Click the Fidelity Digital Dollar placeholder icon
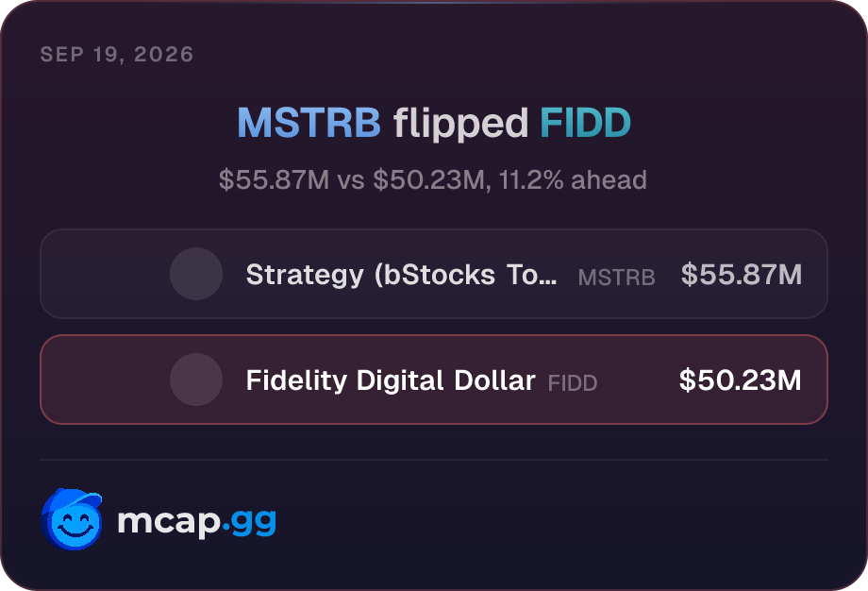Image resolution: width=868 pixels, height=591 pixels. point(196,380)
